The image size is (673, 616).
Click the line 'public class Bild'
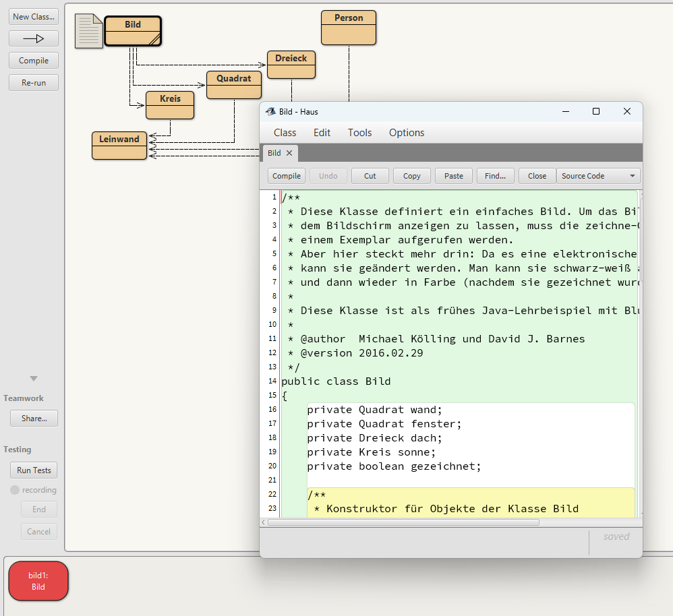336,381
